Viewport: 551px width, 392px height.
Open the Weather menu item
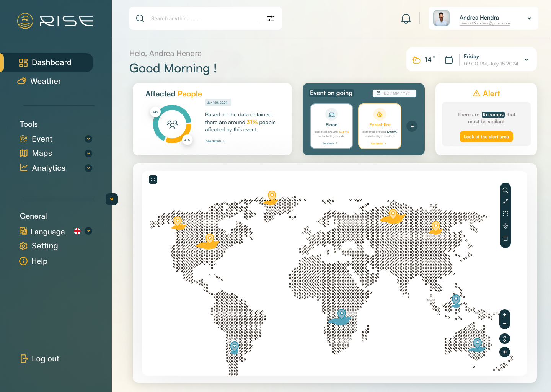(46, 81)
